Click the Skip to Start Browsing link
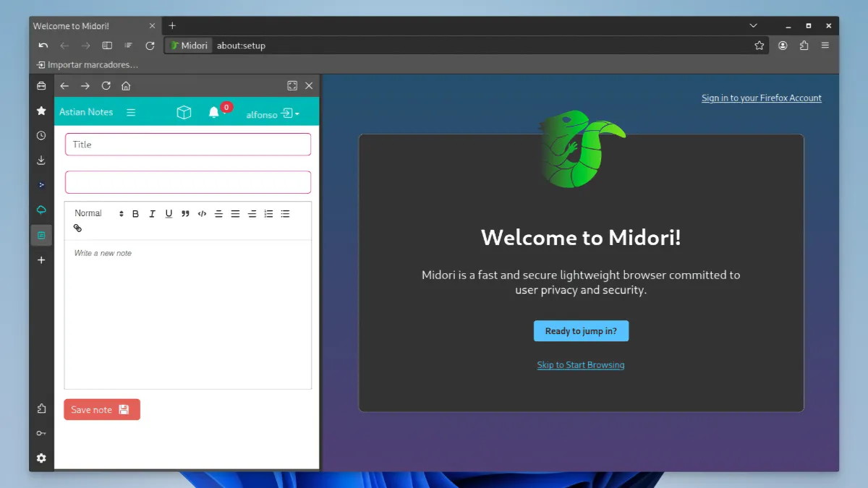The height and width of the screenshot is (488, 868). 580,365
